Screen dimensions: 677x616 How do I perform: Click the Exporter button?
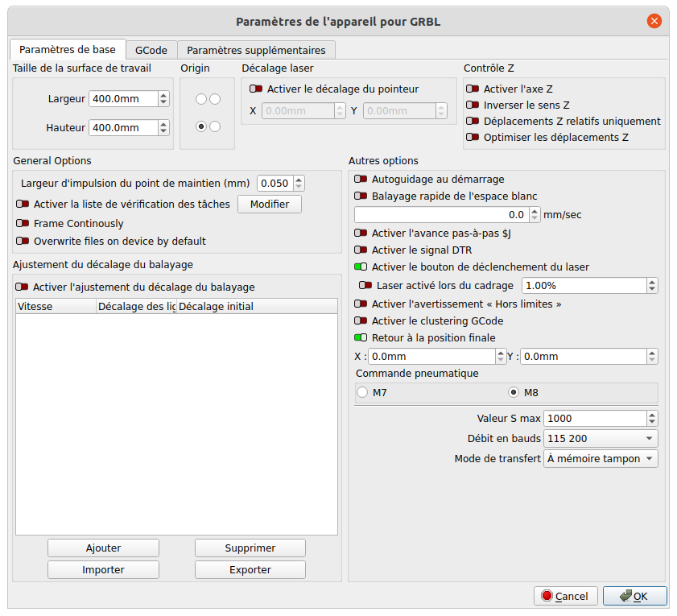click(x=250, y=570)
